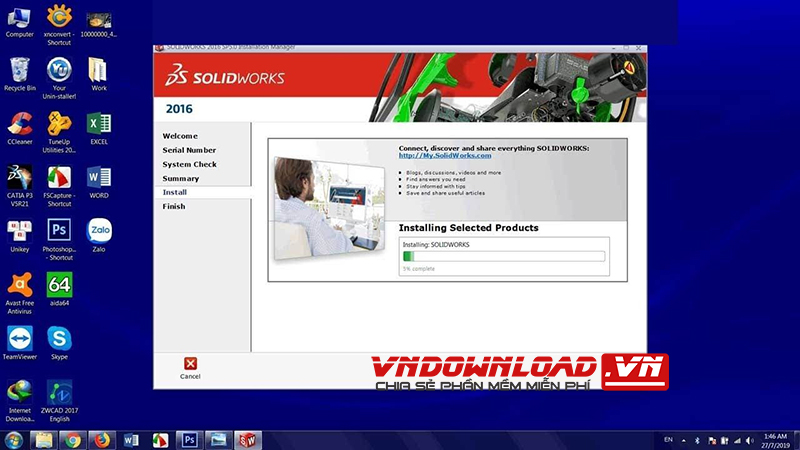Click the installation progress bar
800x450 pixels.
504,256
